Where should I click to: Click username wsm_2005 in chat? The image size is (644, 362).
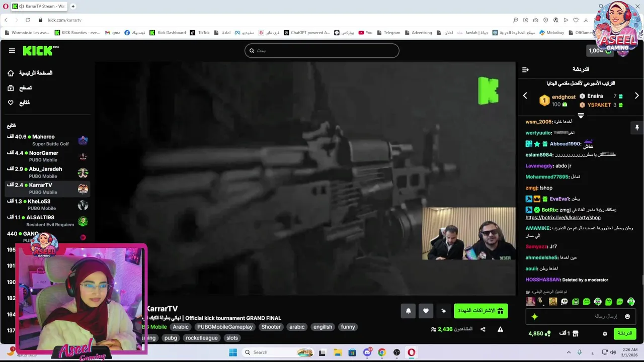(538, 122)
